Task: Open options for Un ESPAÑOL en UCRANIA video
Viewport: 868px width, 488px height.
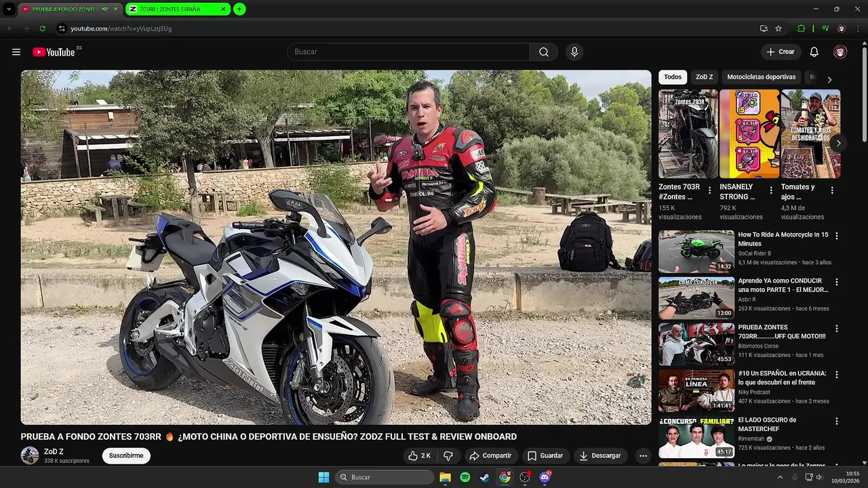Action: point(836,374)
